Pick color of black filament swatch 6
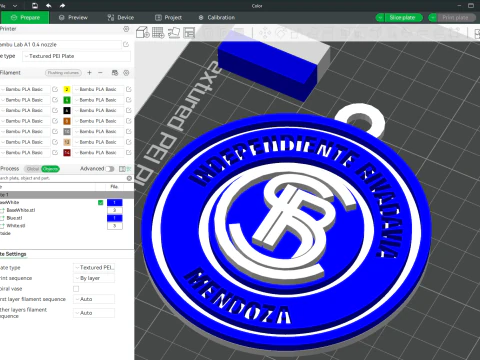 pyautogui.click(x=67, y=110)
